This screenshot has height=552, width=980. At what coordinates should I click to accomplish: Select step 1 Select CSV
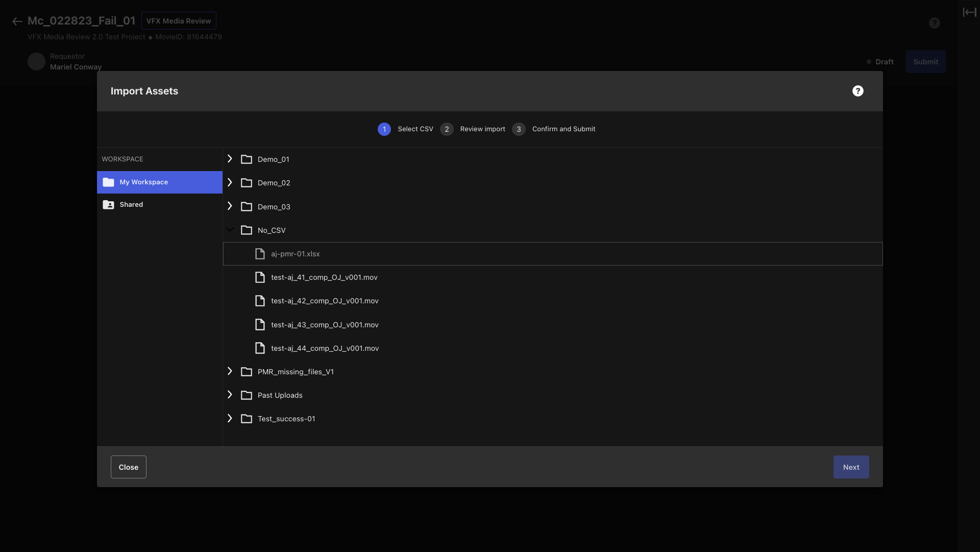405,129
